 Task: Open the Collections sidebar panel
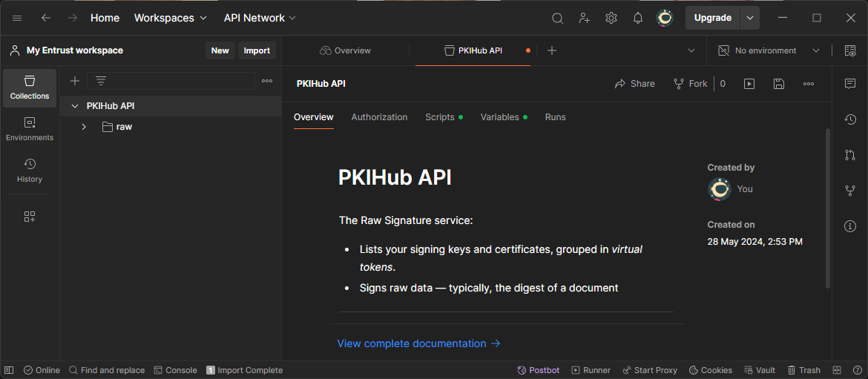pyautogui.click(x=30, y=88)
